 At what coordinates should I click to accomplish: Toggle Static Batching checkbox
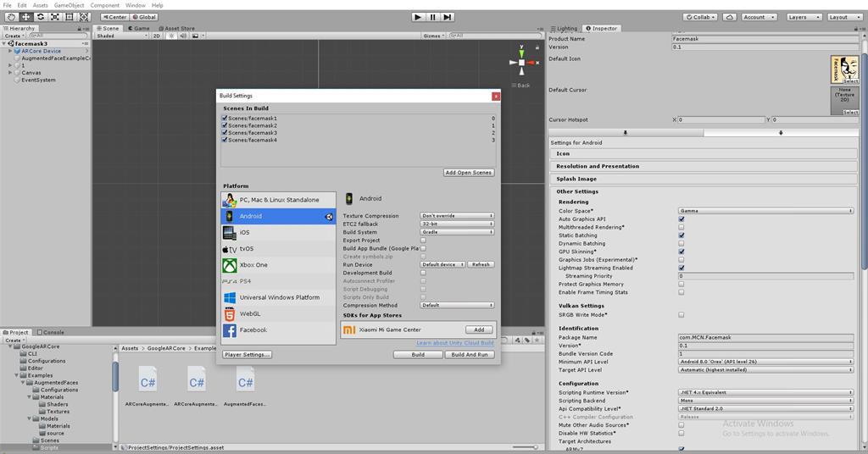coord(682,235)
